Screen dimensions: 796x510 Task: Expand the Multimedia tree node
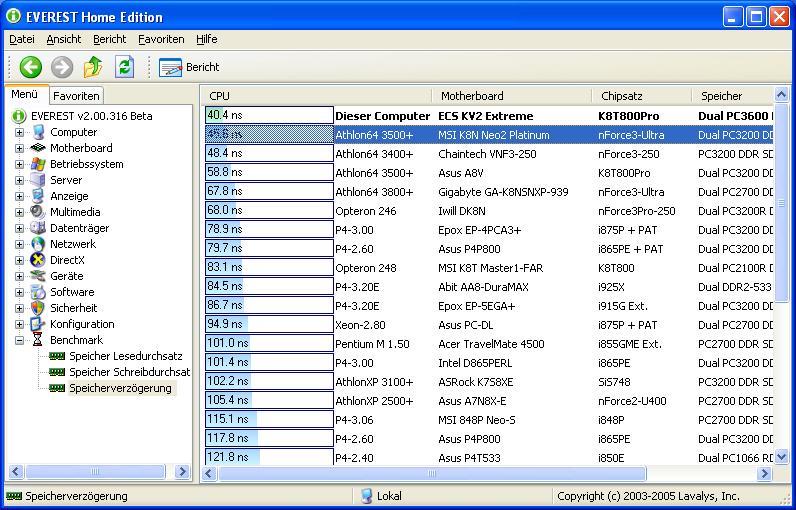tap(19, 212)
